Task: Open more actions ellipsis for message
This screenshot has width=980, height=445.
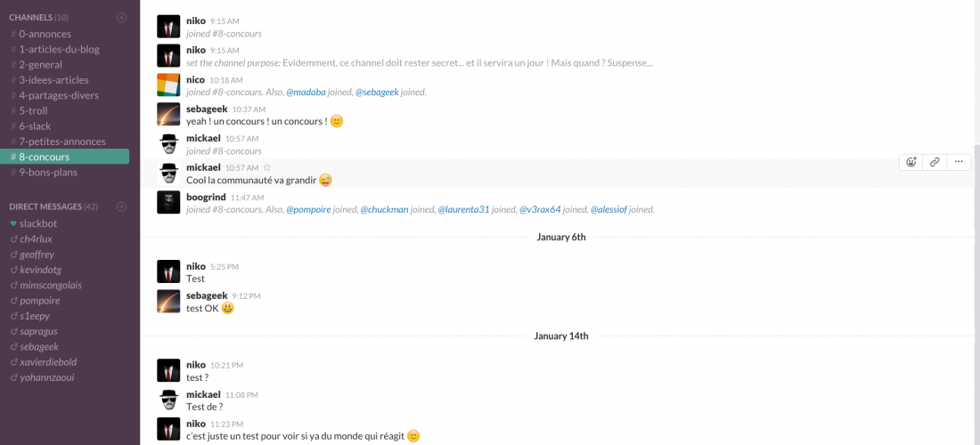Action: (958, 162)
